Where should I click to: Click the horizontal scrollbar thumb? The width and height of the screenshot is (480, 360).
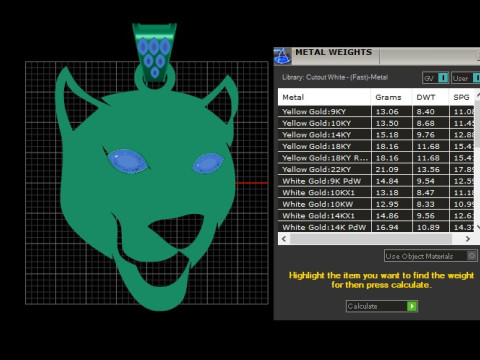371,239
